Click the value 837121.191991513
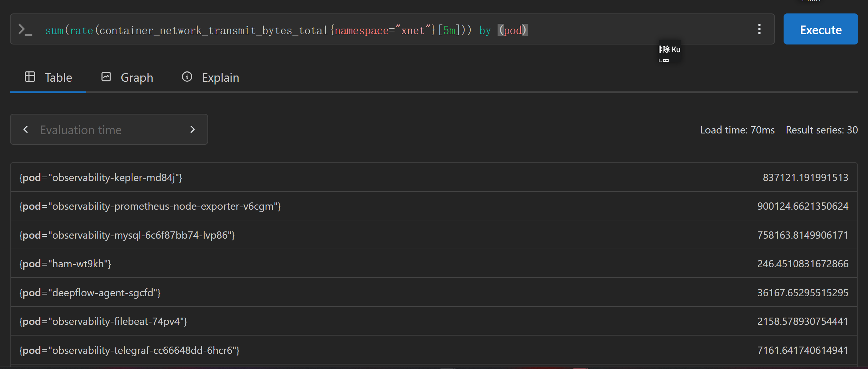Viewport: 868px width, 369px height. pos(805,178)
